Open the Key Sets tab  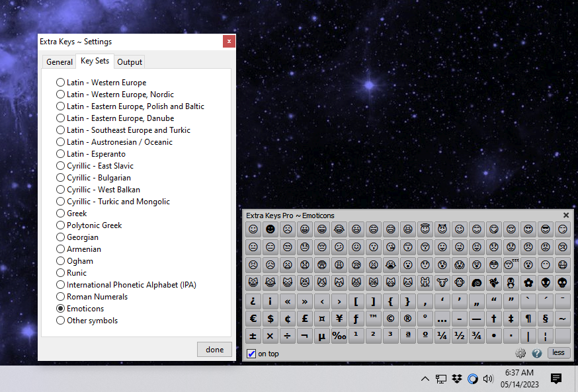[95, 61]
